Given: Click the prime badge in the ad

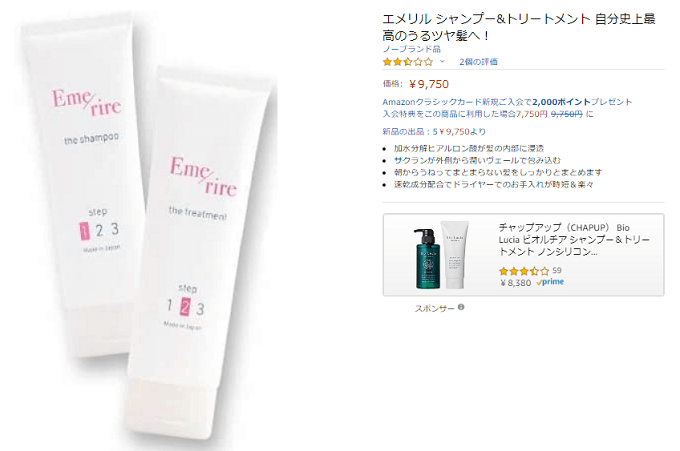Looking at the screenshot, I should click(x=550, y=282).
